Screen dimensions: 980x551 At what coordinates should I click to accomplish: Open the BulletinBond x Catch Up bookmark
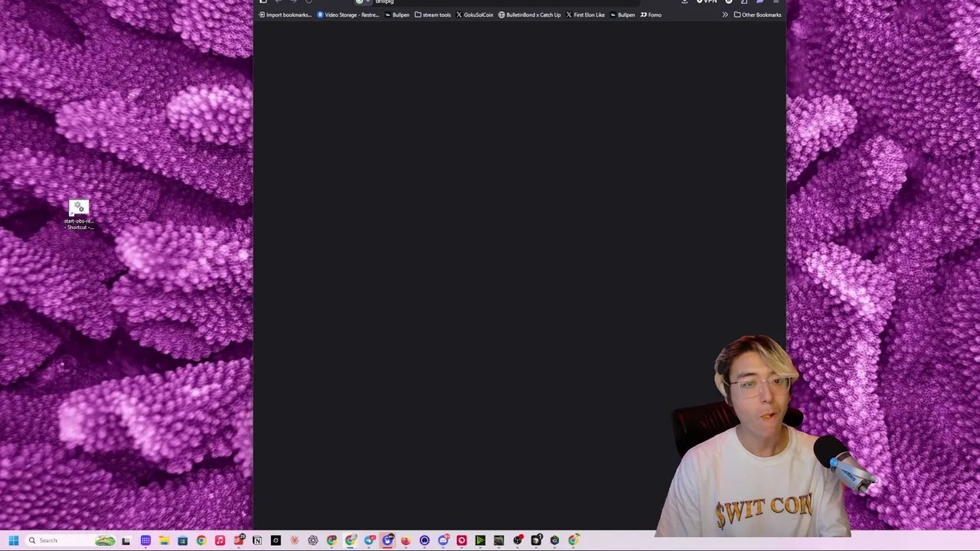pos(529,15)
